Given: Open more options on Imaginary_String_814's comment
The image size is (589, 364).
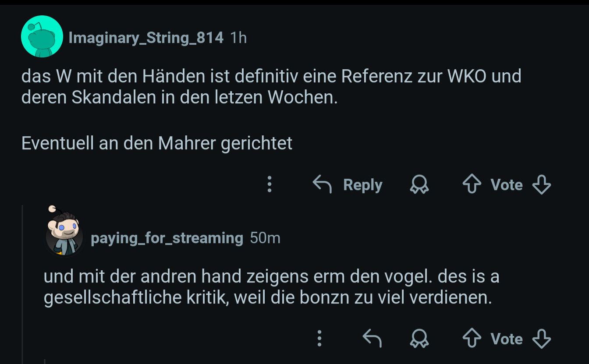Looking at the screenshot, I should pos(270,184).
